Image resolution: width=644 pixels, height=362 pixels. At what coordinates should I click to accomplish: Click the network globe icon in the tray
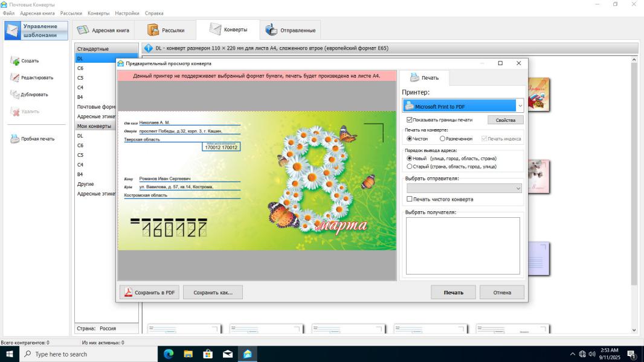(x=582, y=354)
